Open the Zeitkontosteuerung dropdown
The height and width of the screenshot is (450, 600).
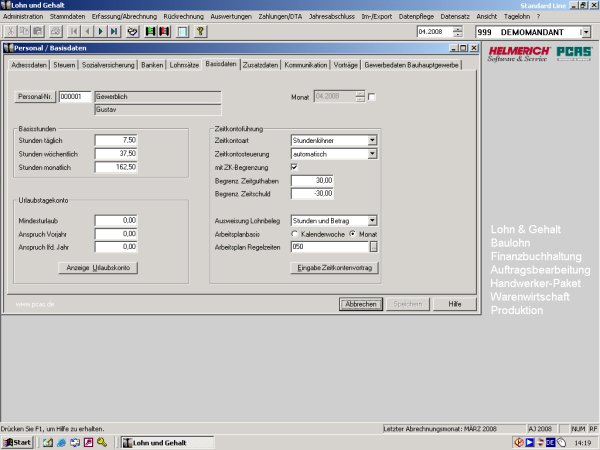point(372,154)
